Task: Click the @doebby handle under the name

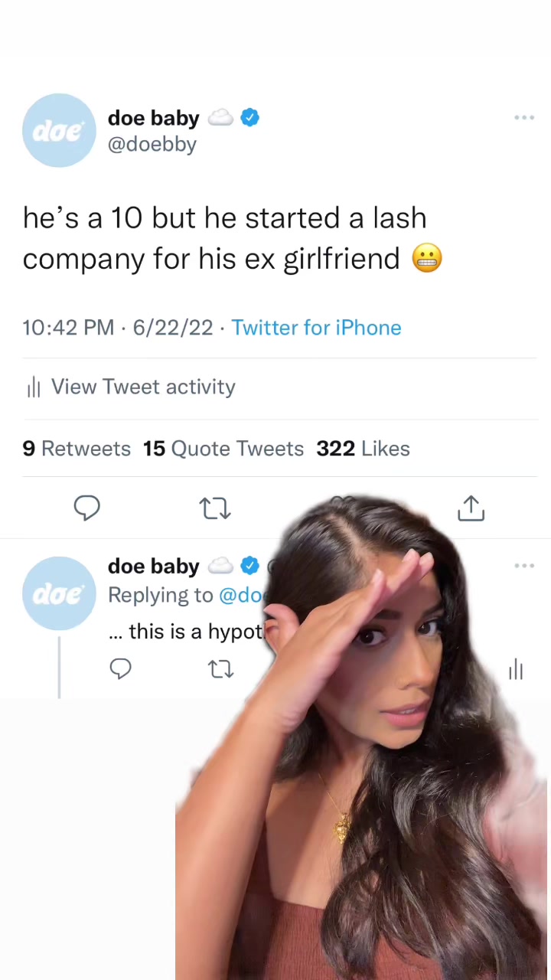Action: [152, 145]
